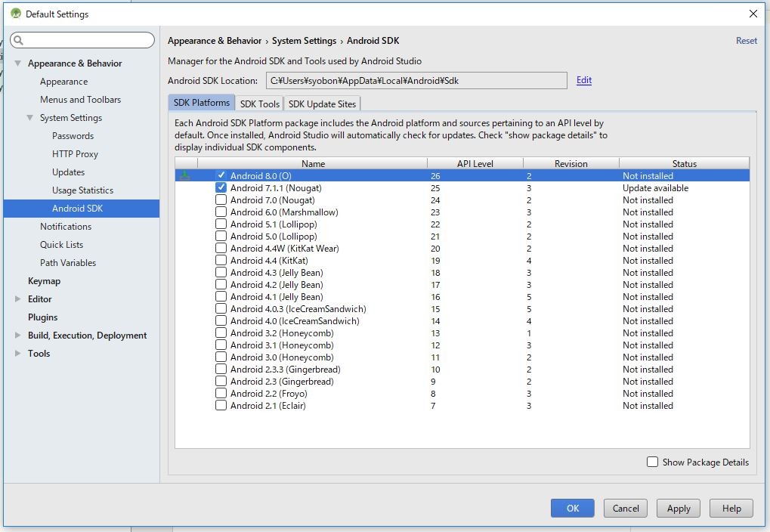The image size is (770, 532).
Task: Click OK to confirm settings
Action: (573, 508)
